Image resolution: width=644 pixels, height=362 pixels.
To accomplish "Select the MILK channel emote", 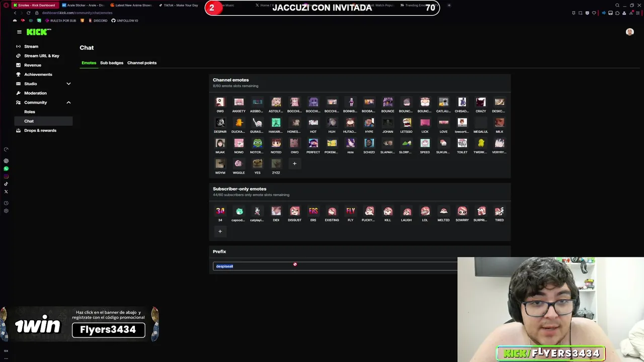I will [x=499, y=126].
